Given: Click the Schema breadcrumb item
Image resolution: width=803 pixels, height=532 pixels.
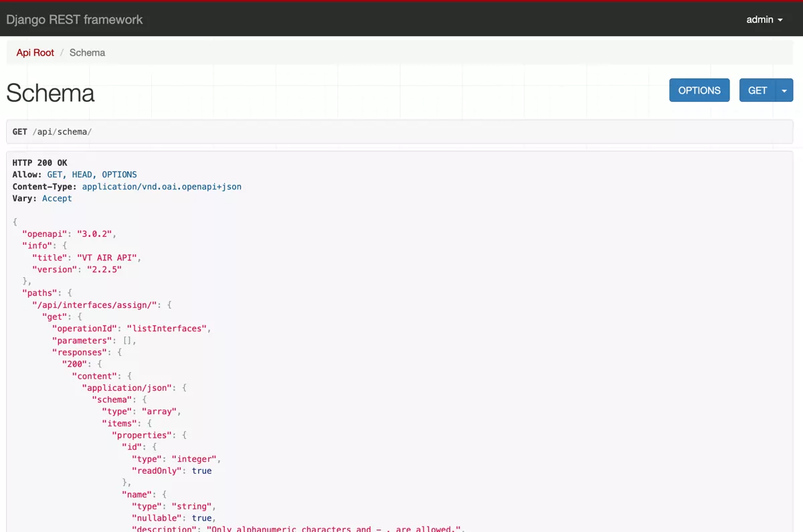Looking at the screenshot, I should tap(87, 52).
